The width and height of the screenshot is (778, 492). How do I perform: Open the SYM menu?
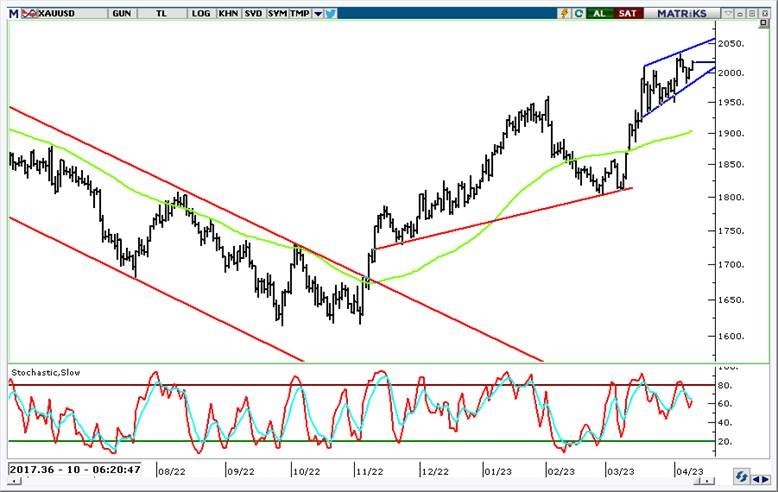(x=277, y=13)
